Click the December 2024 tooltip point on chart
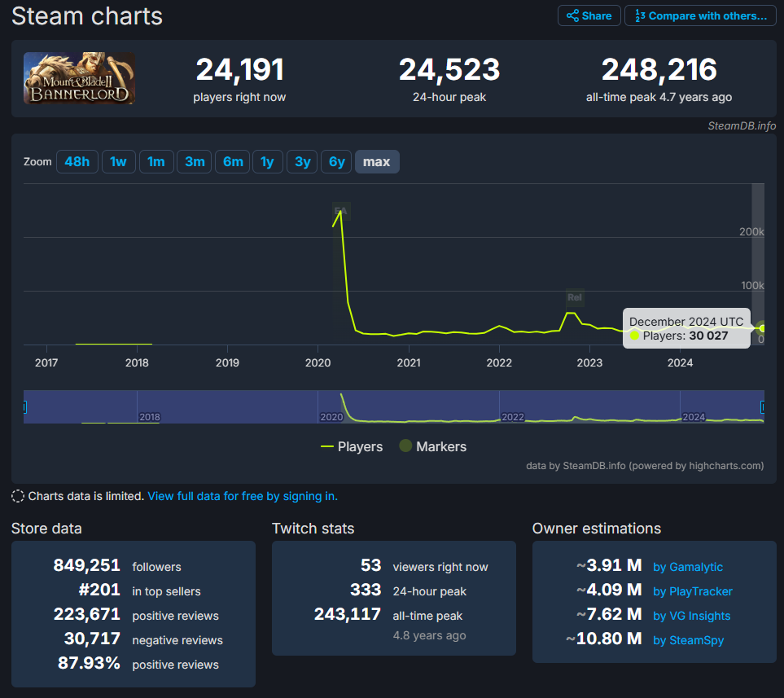784x698 pixels. (x=762, y=328)
